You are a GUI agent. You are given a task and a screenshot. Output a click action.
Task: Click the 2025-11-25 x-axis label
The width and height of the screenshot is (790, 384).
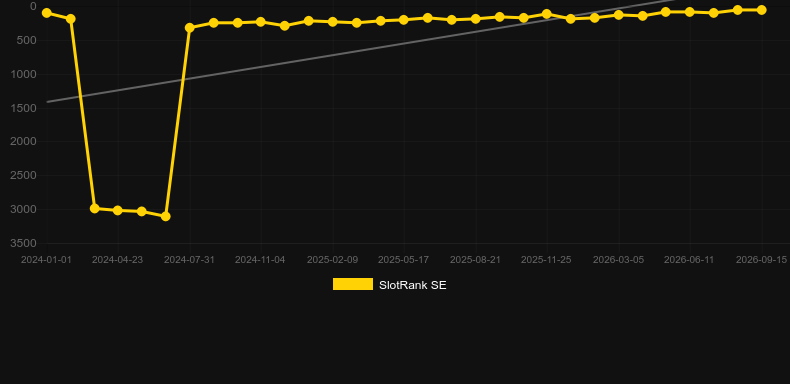(546, 260)
